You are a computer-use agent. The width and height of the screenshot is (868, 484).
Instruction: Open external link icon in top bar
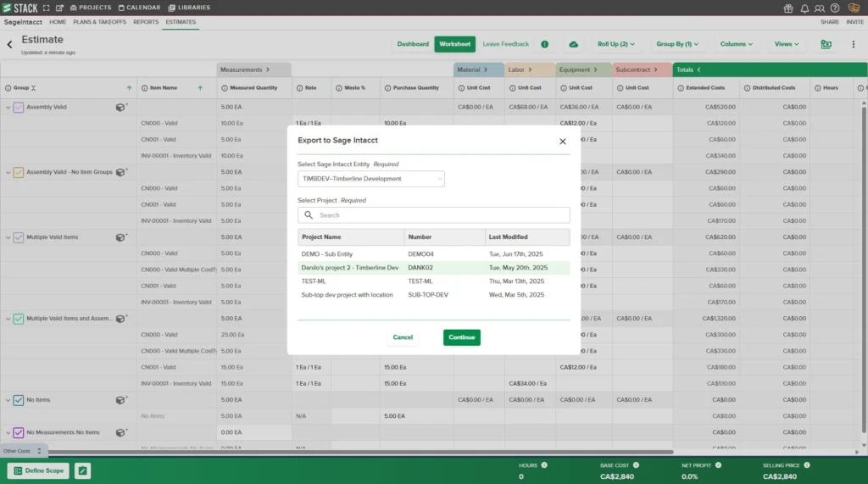(59, 8)
